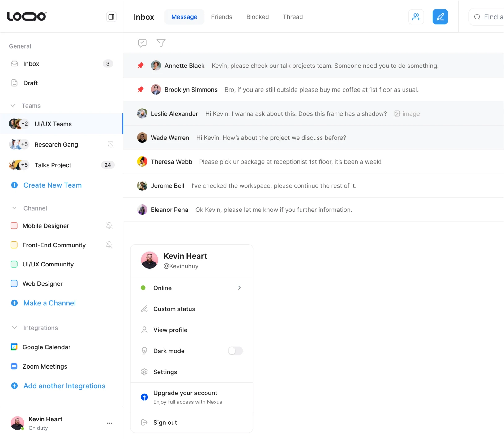
Task: Unmute Mobile Designer channel bell
Action: (109, 226)
